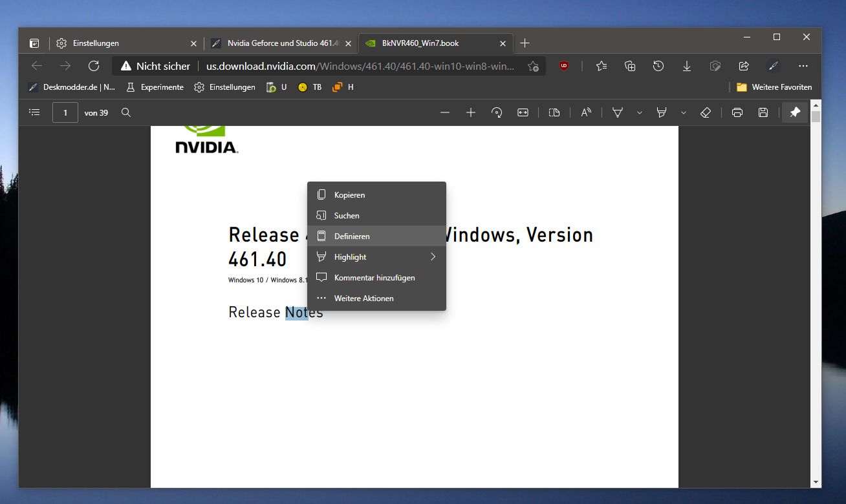846x504 pixels.
Task: Choose Suchen in context menu
Action: [376, 216]
